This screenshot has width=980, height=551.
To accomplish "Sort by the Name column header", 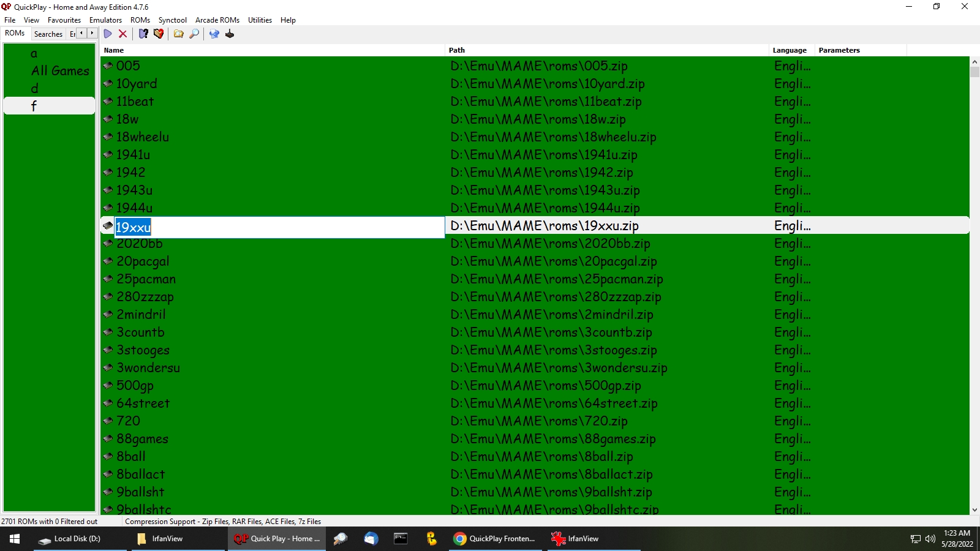I will [273, 50].
